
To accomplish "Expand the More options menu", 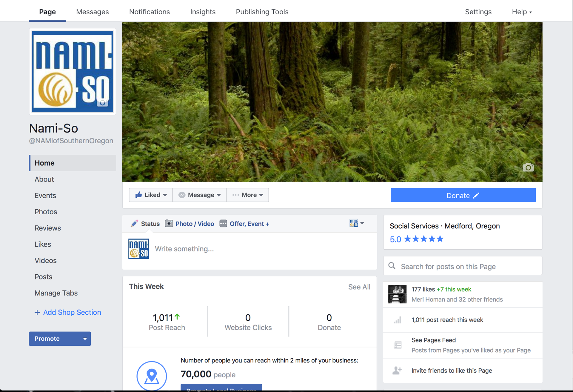I will pos(248,195).
